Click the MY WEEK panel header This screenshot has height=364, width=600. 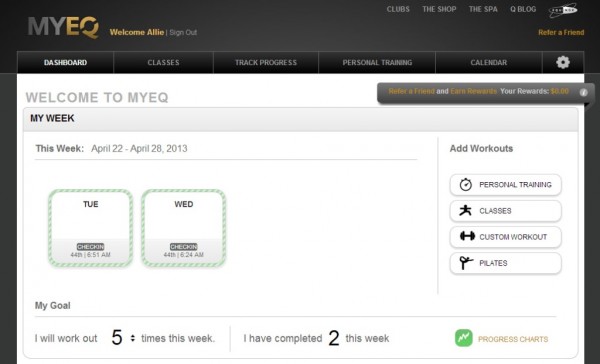[x=300, y=119]
